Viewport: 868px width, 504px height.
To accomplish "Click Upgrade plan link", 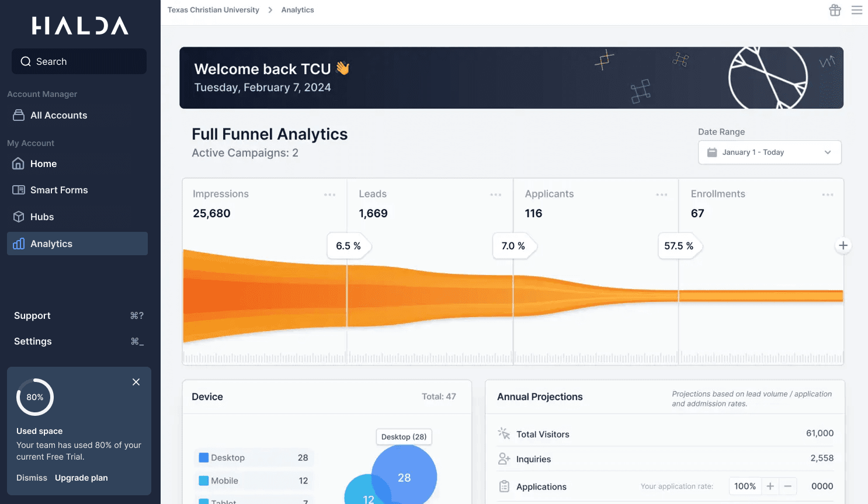I will tap(81, 478).
